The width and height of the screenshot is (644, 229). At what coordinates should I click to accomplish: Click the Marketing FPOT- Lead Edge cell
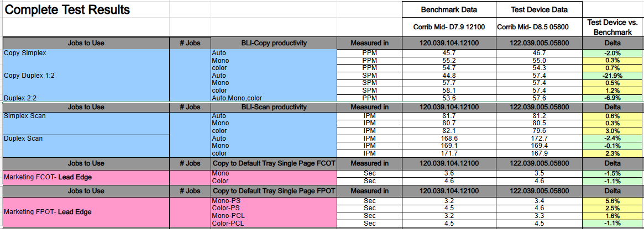86,212
